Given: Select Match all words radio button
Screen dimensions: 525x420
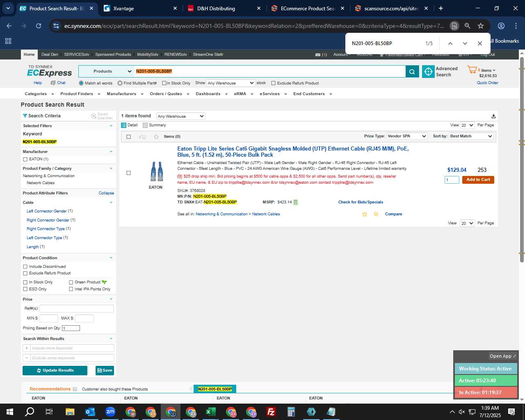Looking at the screenshot, I should coord(81,83).
